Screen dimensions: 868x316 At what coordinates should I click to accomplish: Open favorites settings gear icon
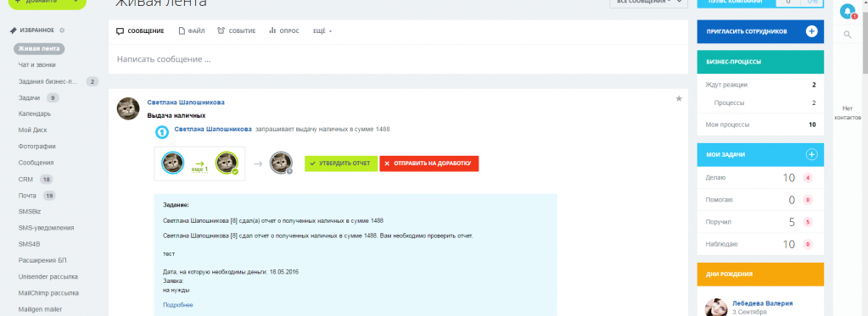tap(62, 30)
